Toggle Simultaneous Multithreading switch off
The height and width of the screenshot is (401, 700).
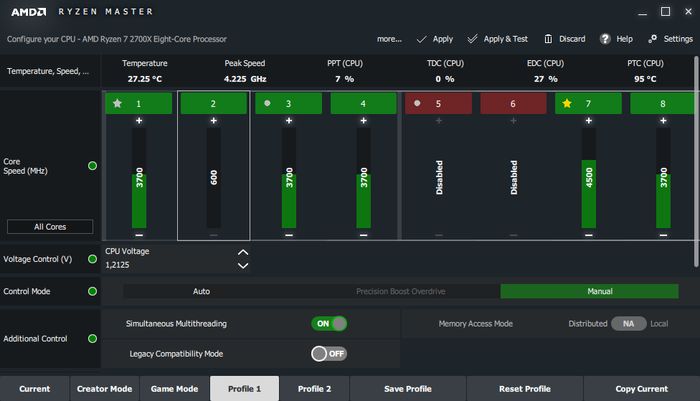(329, 323)
